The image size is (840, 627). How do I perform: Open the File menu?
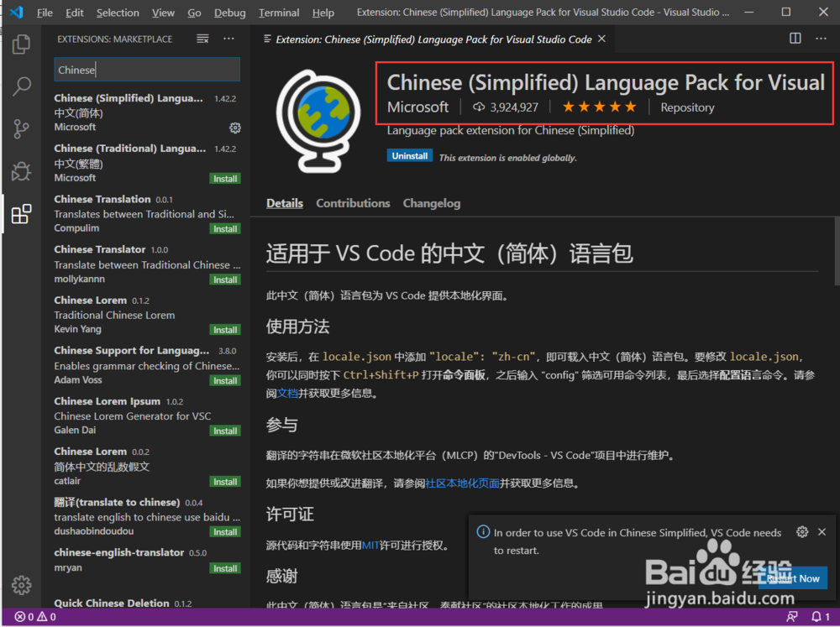tap(45, 13)
